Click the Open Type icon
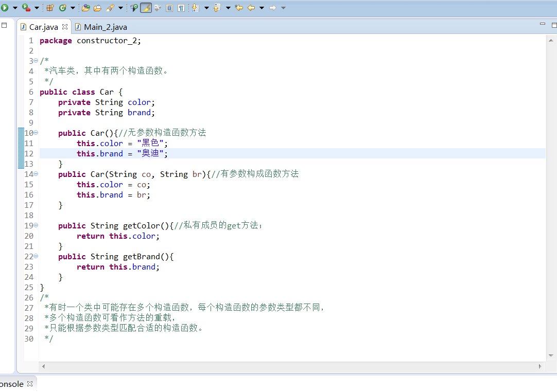 (85, 8)
